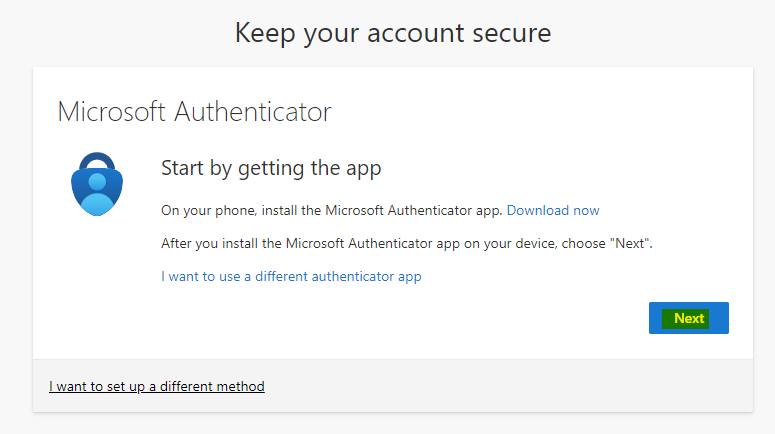Viewport: 775px width, 434px height.
Task: Click the word Microsoft in the card title
Action: pyautogui.click(x=111, y=112)
